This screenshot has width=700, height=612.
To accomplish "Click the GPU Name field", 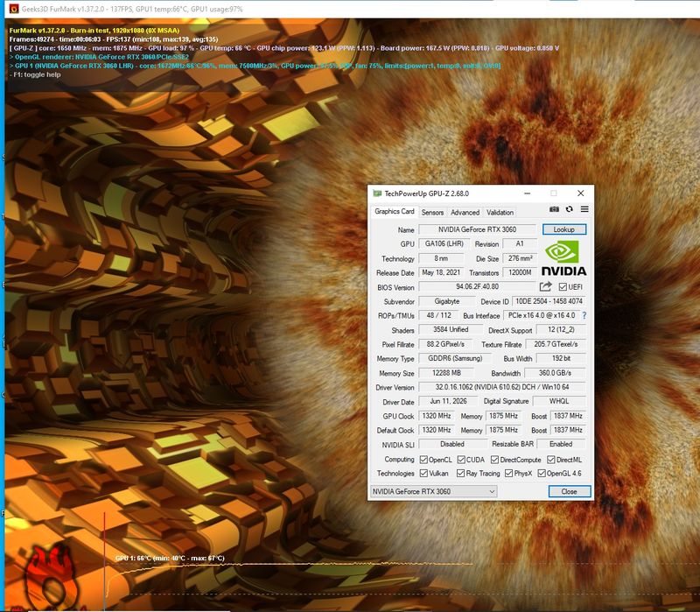I will [477, 229].
